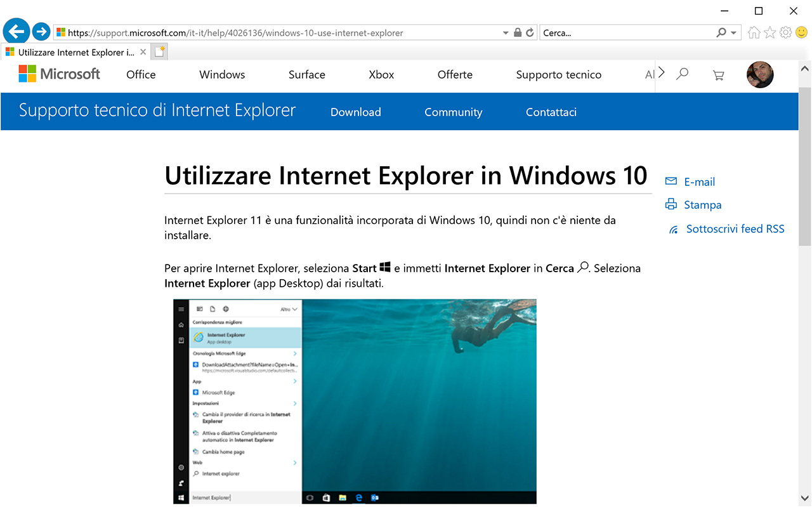
Task: Click the Stampa printer icon
Action: [671, 204]
